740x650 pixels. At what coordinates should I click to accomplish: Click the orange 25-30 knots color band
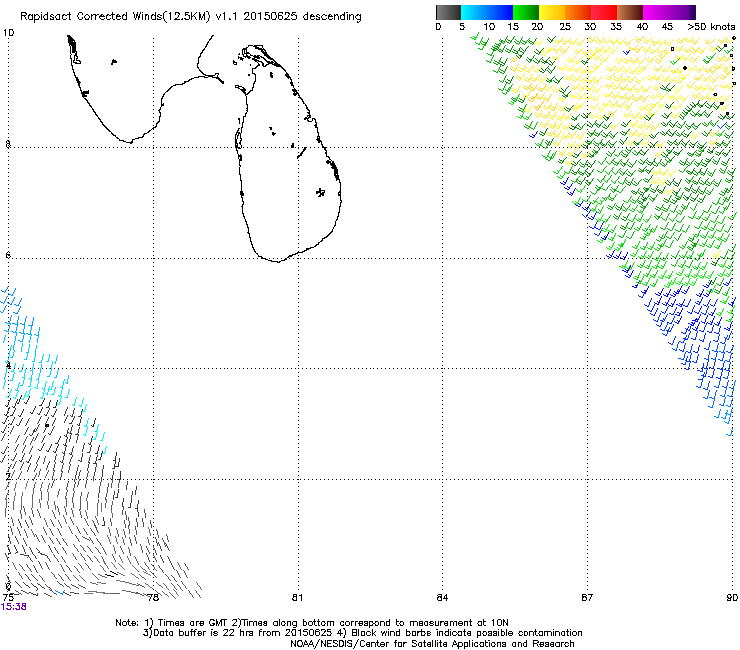[x=578, y=12]
